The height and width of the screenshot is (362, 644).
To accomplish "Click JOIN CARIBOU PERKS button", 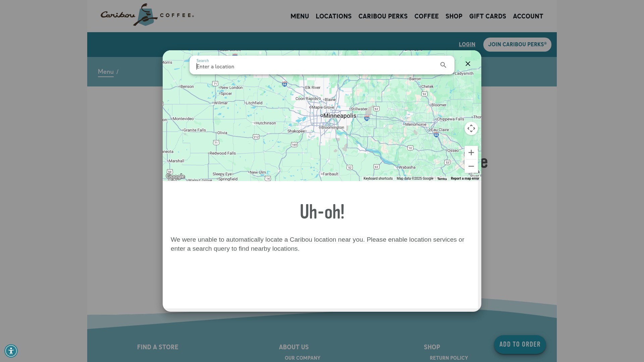I will tap(517, 45).
